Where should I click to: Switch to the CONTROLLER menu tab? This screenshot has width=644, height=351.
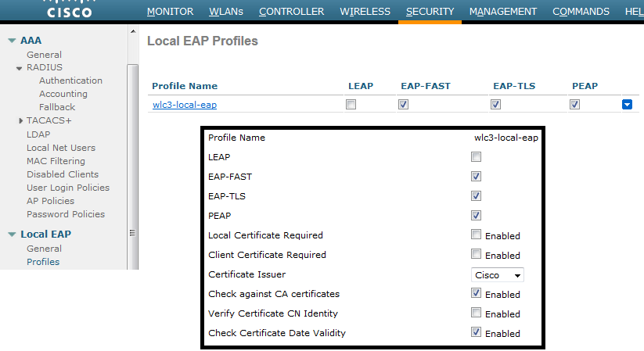(x=291, y=12)
